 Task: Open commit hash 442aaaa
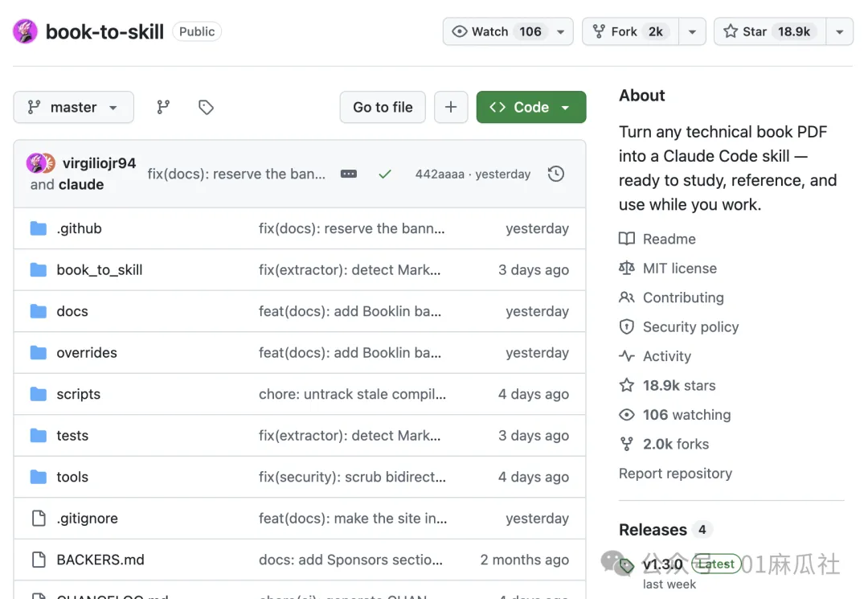click(x=440, y=174)
